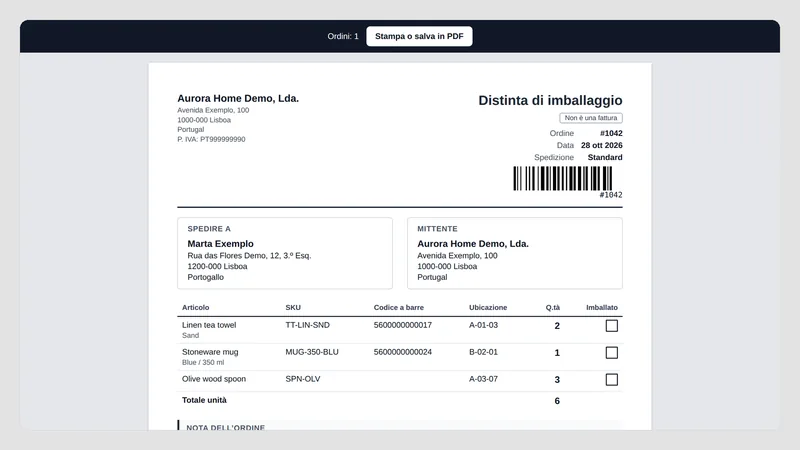Click the 'Ordini: 1' counter text
The image size is (800, 450).
click(343, 36)
